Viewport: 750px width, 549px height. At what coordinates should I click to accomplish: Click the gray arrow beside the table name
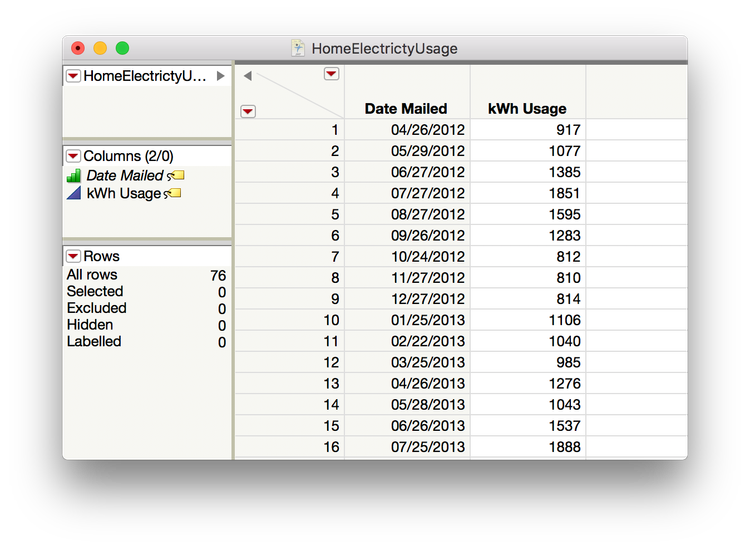(x=221, y=76)
